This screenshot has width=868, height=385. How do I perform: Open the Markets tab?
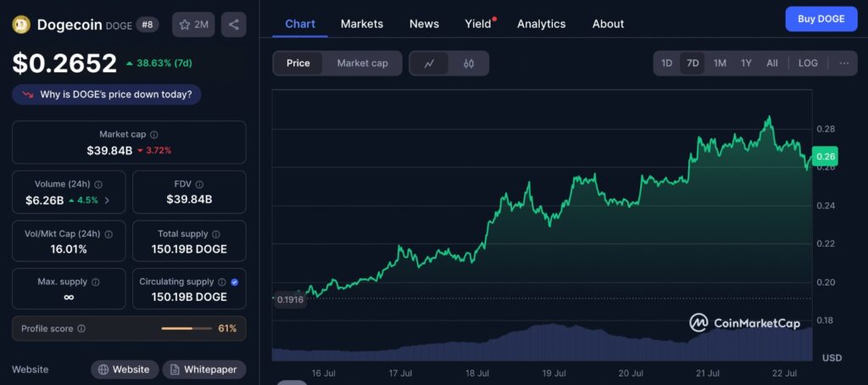[362, 24]
